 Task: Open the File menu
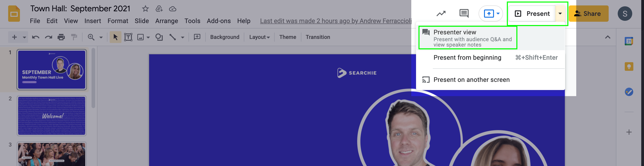[35, 21]
